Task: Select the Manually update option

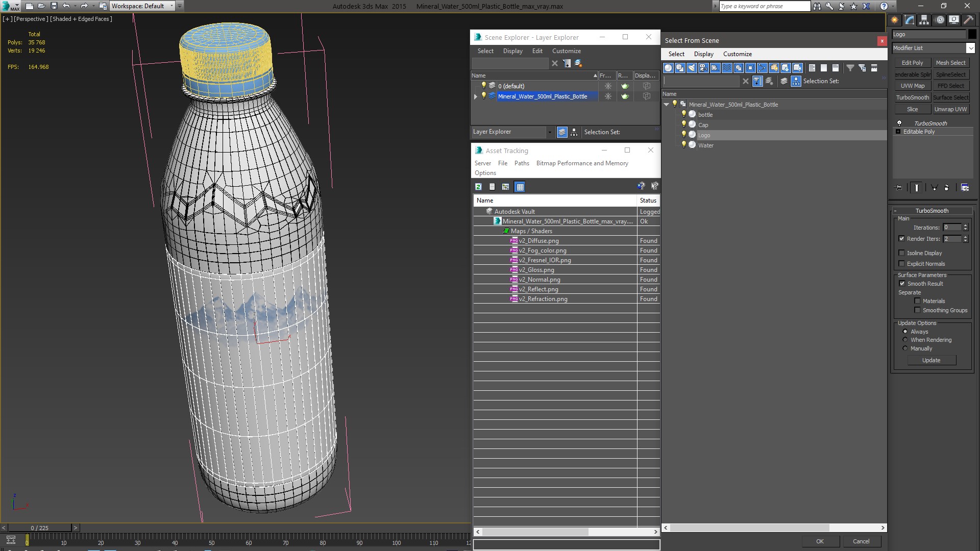Action: 905,348
